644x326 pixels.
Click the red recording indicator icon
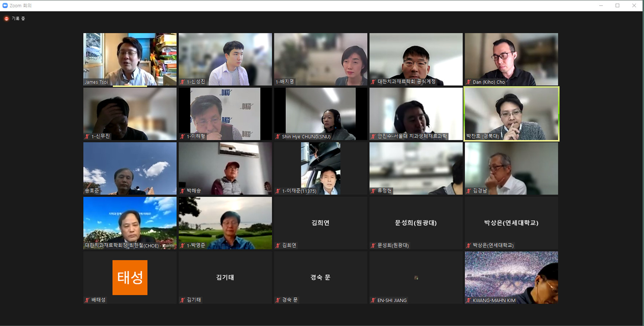(6, 19)
